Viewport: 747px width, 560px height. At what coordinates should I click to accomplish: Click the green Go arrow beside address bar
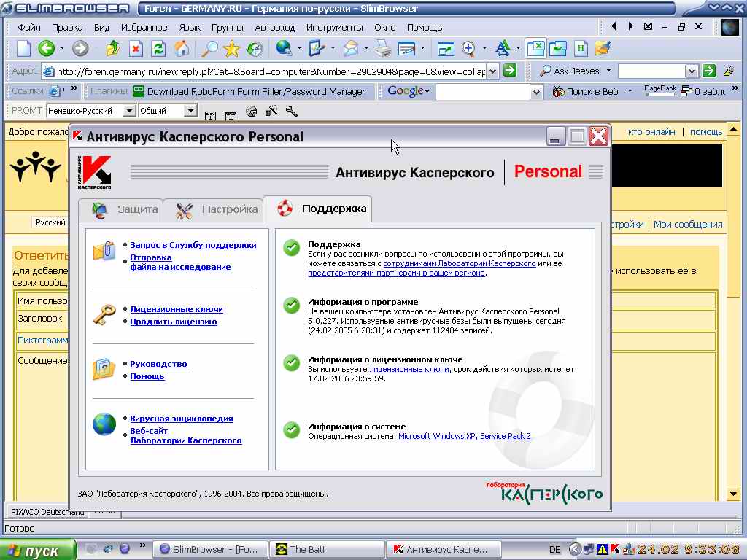(510, 71)
